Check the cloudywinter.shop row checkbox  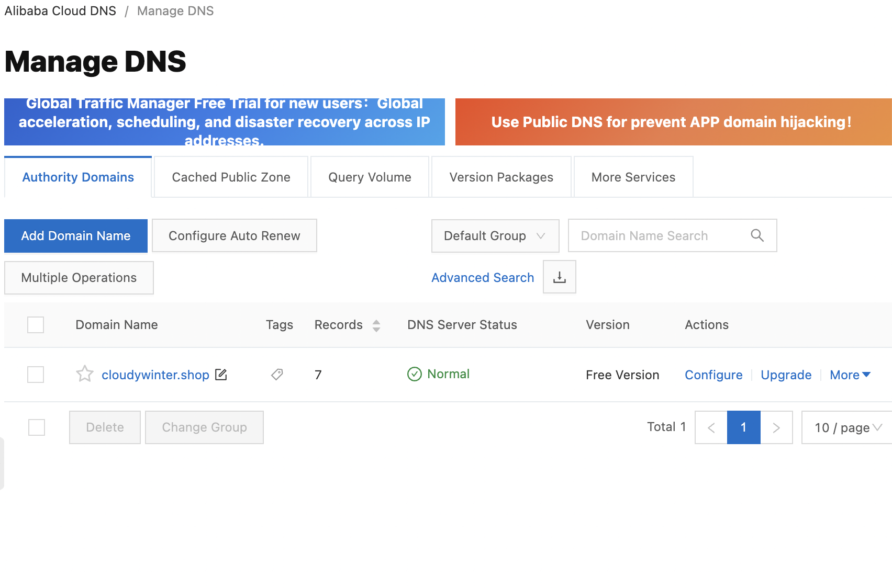36,375
